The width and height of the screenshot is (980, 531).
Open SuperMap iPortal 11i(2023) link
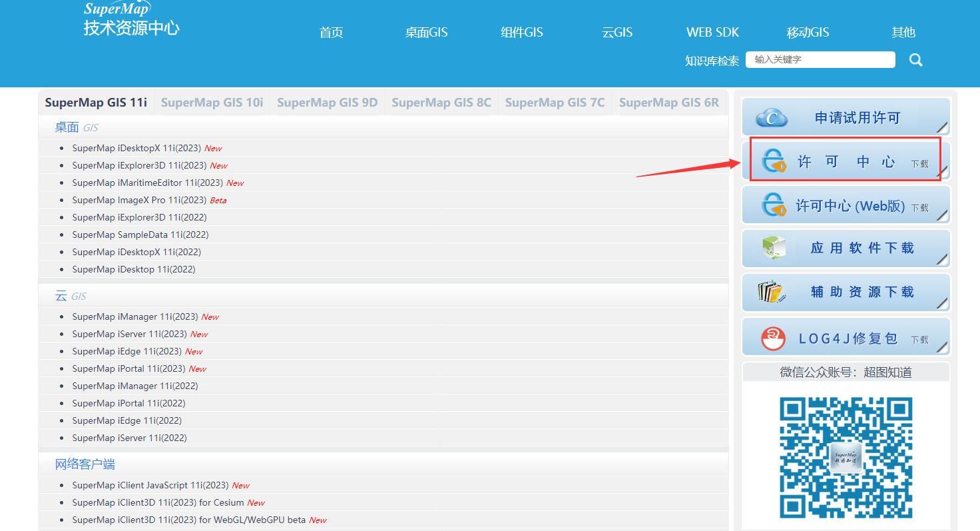pos(129,368)
